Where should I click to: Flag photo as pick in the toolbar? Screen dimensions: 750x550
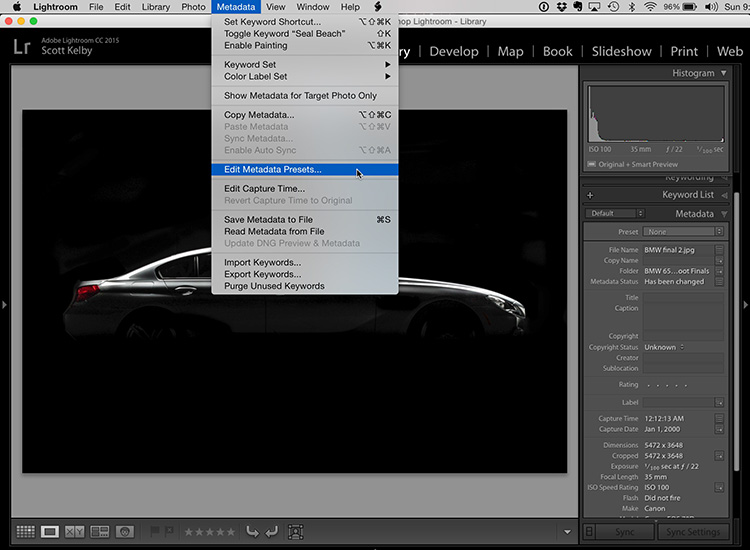coord(154,531)
